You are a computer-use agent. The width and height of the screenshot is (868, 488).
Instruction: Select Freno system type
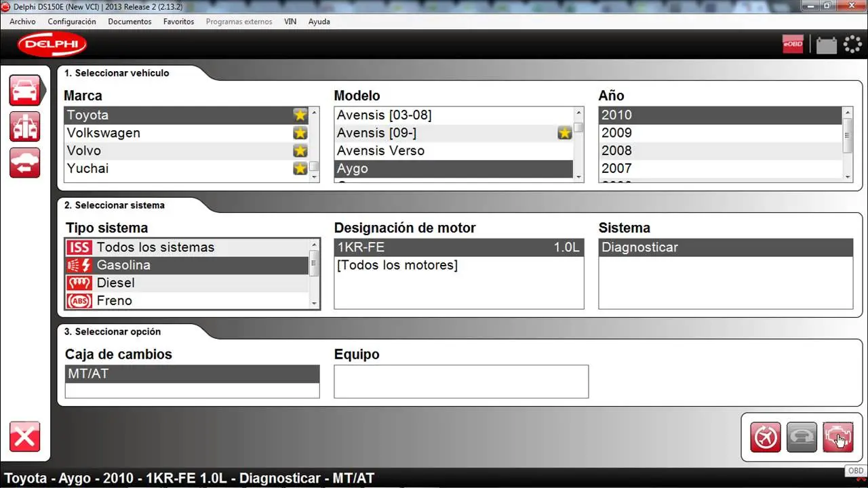[x=187, y=300]
